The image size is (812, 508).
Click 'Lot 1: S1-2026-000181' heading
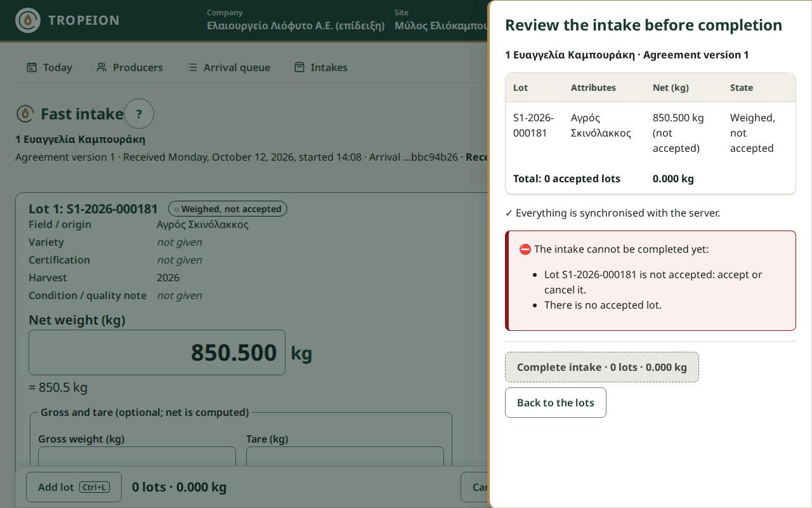[x=93, y=209]
